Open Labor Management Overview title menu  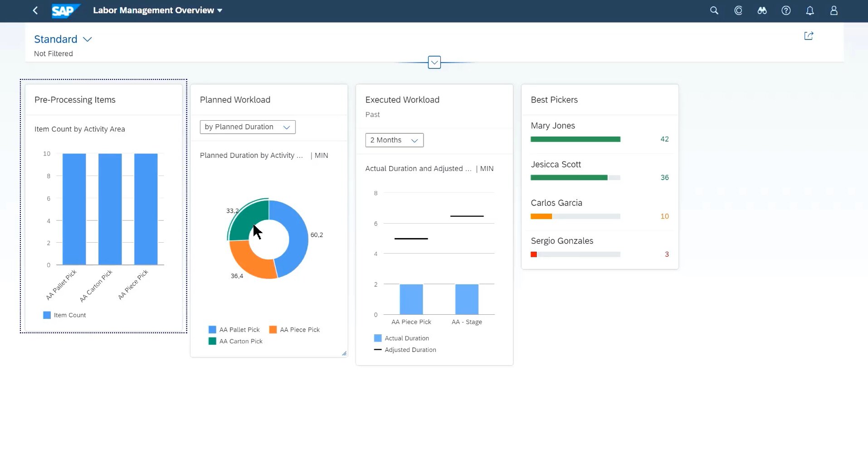point(157,10)
